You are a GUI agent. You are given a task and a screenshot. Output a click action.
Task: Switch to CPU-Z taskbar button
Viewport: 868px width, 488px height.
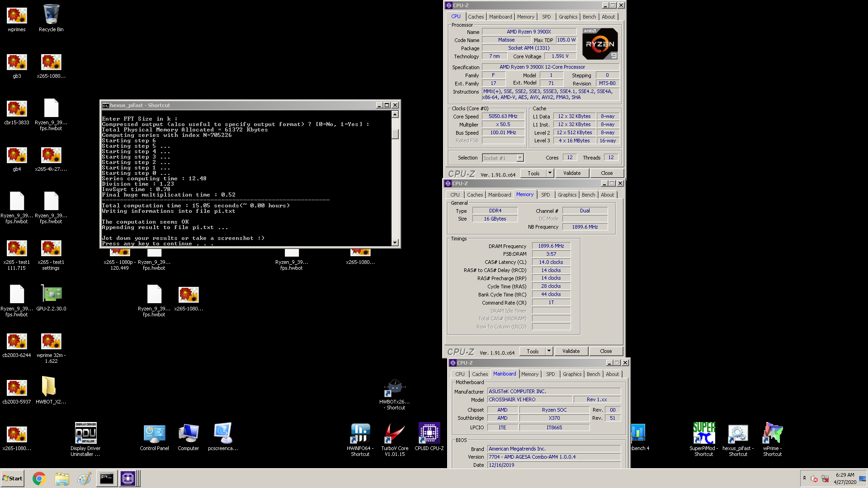click(128, 479)
